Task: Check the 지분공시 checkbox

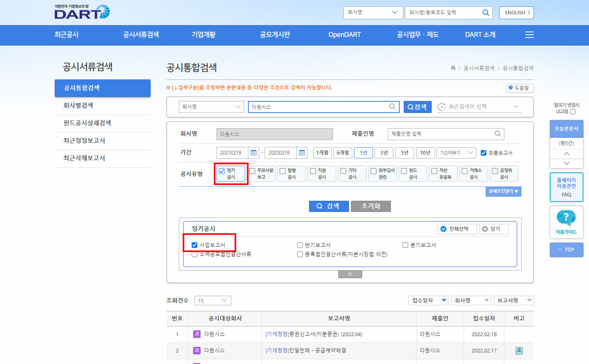Action: (x=313, y=171)
